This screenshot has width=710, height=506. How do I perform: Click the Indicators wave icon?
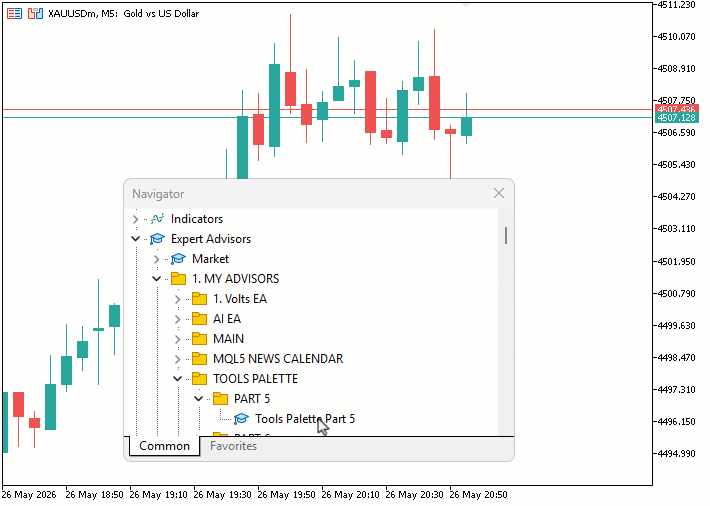pyautogui.click(x=157, y=219)
